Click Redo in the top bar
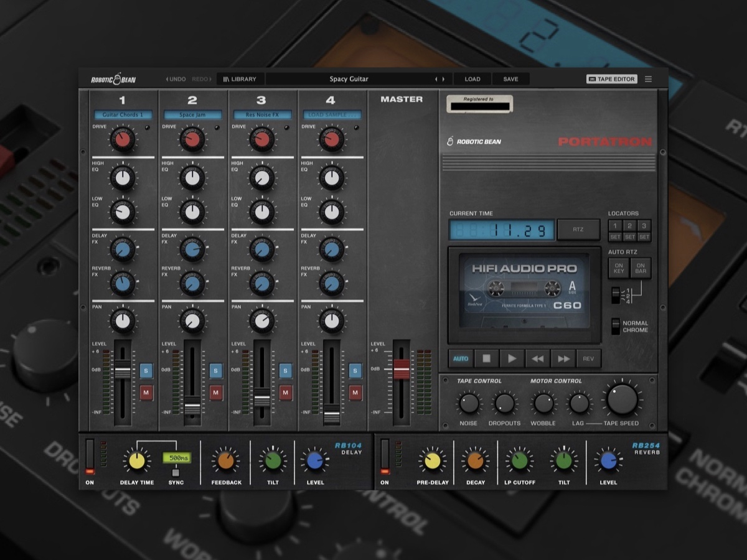Viewport: 747px width, 560px height. click(202, 79)
